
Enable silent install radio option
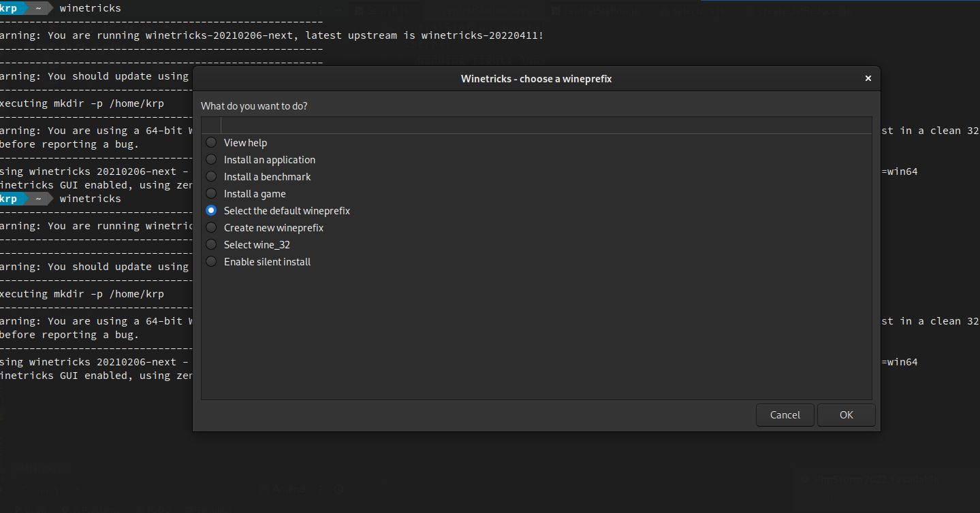(x=211, y=262)
